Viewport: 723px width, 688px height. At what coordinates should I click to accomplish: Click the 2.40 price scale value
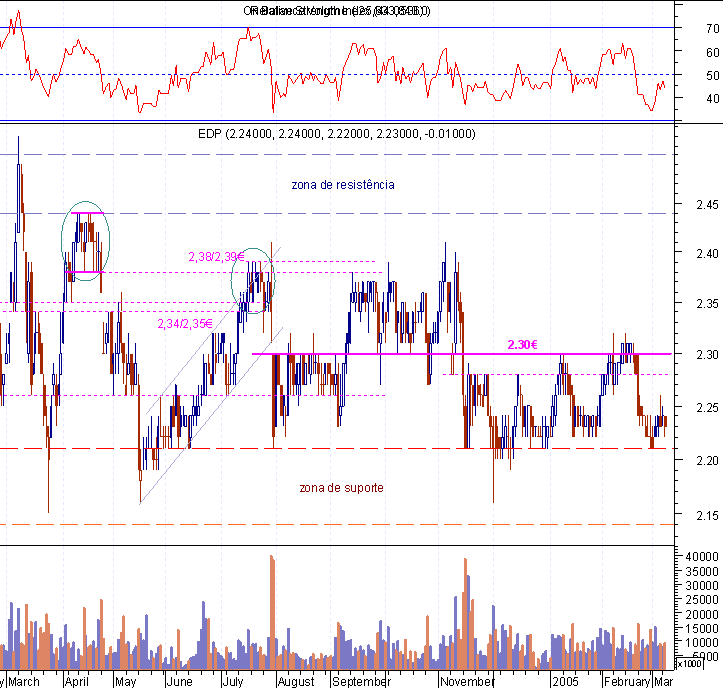coord(707,253)
